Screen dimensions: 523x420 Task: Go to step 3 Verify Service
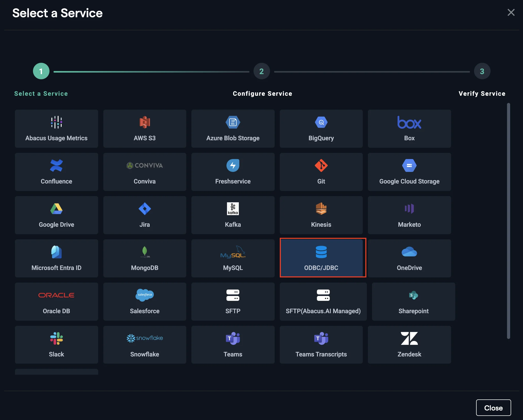pyautogui.click(x=482, y=71)
